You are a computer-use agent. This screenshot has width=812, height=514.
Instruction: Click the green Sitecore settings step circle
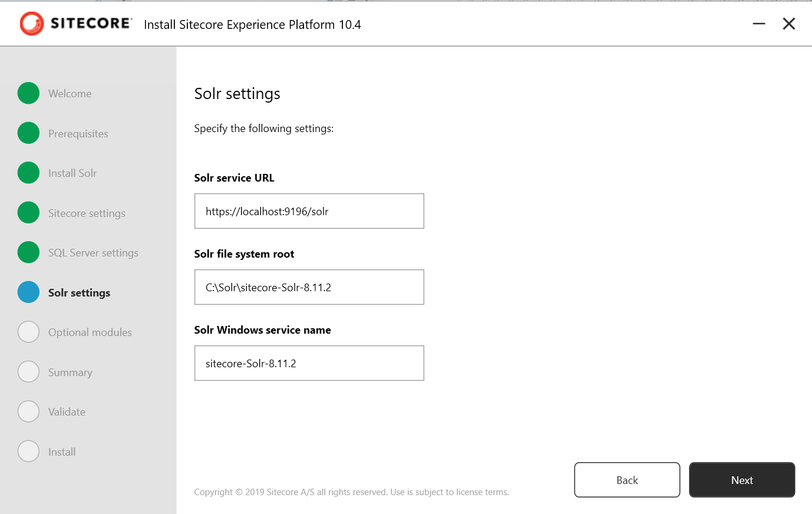(x=28, y=213)
